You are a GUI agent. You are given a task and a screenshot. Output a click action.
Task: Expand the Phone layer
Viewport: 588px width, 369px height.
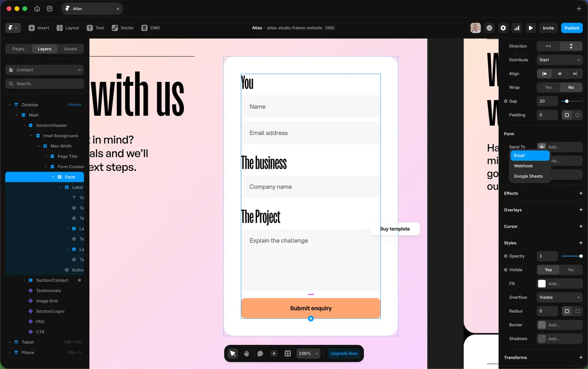(10, 353)
